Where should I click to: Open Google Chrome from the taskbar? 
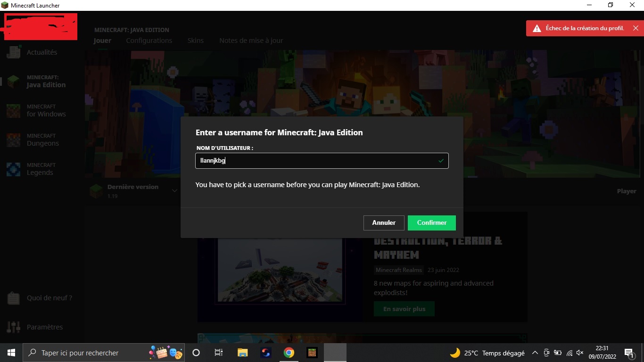click(289, 353)
